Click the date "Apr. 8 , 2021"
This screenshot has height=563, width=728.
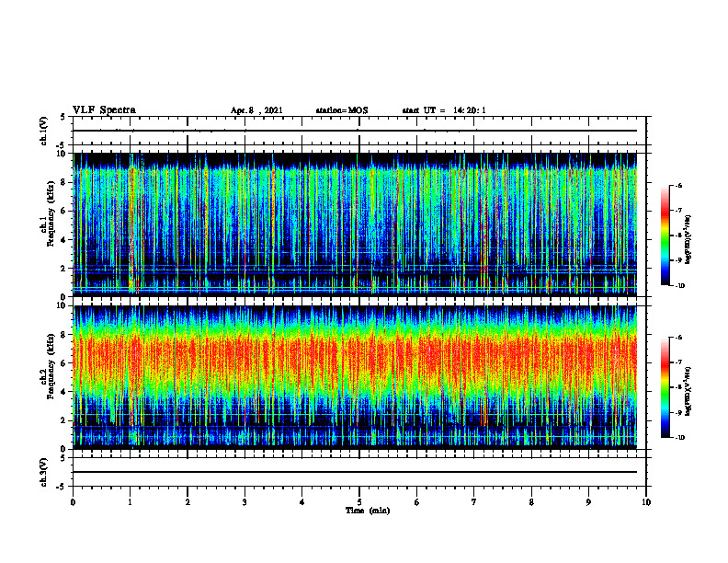coord(256,110)
